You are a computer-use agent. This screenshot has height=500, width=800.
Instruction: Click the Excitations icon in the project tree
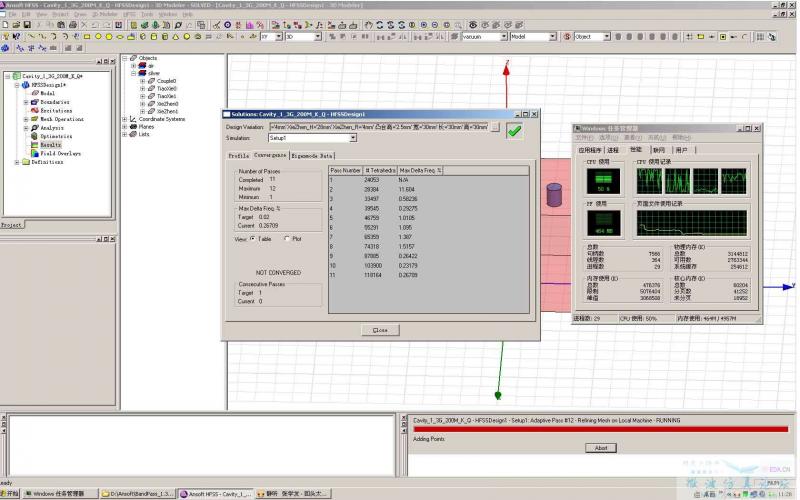click(x=32, y=111)
